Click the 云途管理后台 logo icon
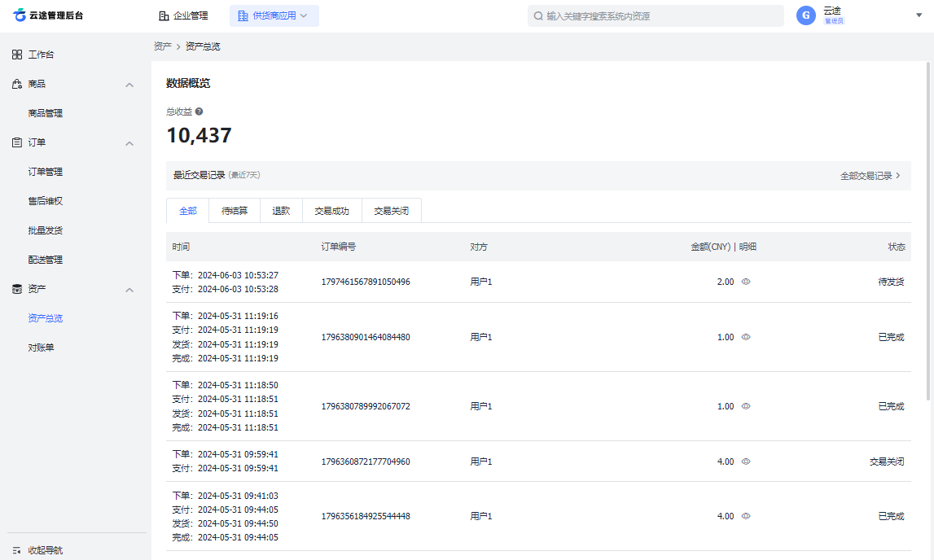Viewport: 934px width, 560px height. tap(20, 15)
